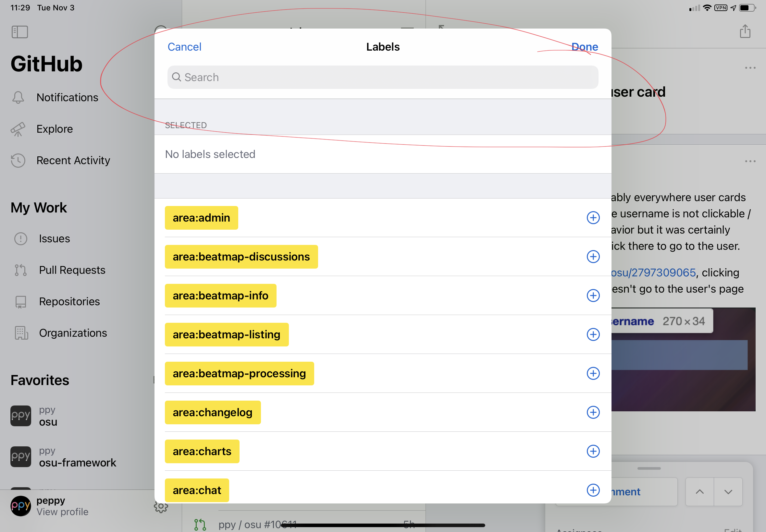Open the osu/2797309065 link in the issue
Image resolution: width=766 pixels, height=532 pixels.
(653, 273)
